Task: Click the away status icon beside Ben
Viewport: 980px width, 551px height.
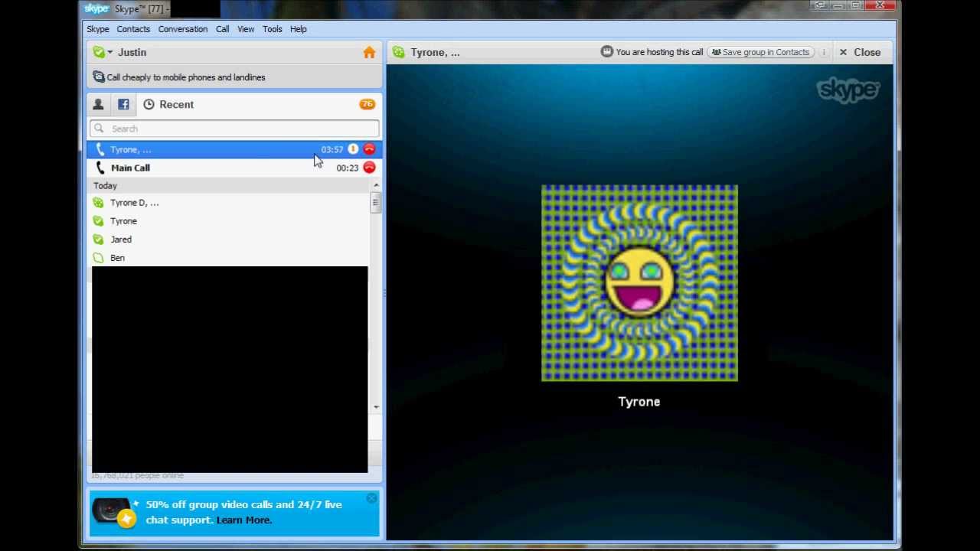Action: (98, 258)
